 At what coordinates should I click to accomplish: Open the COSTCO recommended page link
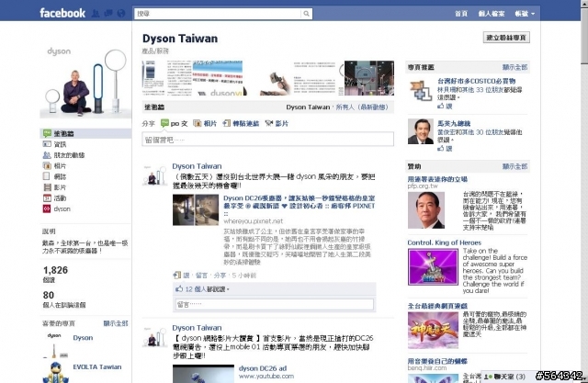pos(476,81)
